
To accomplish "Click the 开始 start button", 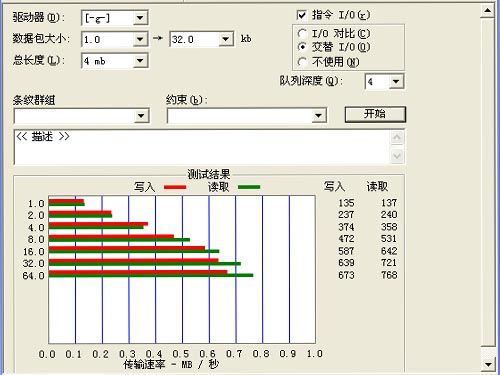I will [x=375, y=114].
